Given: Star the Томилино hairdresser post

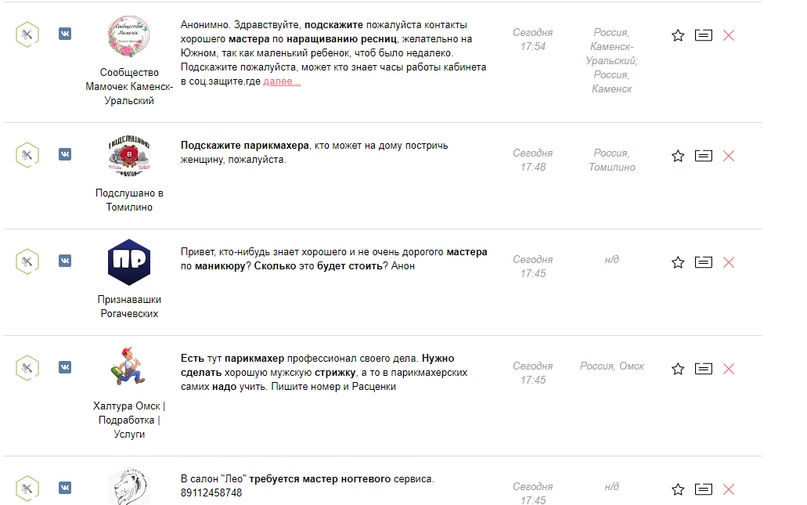Looking at the screenshot, I should pos(678,156).
